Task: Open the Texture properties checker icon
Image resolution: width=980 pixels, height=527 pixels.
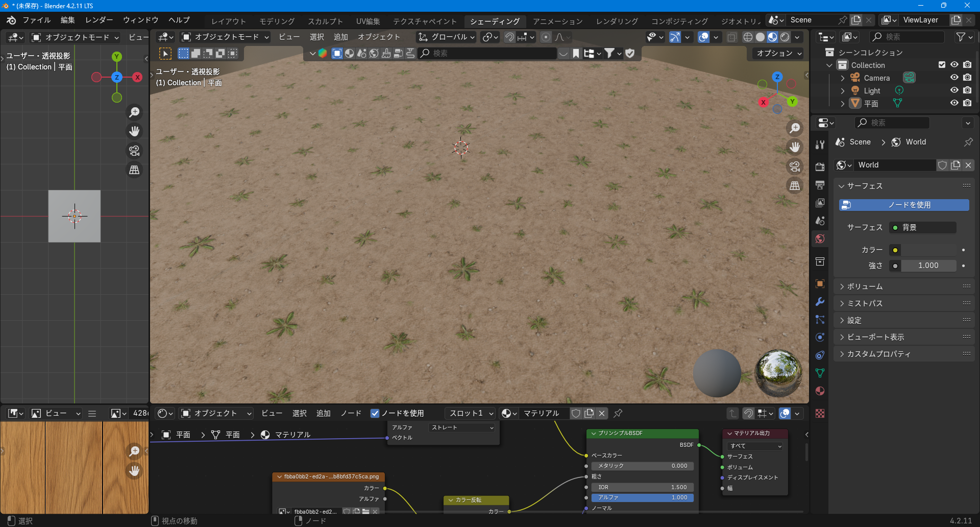Action: tap(820, 413)
